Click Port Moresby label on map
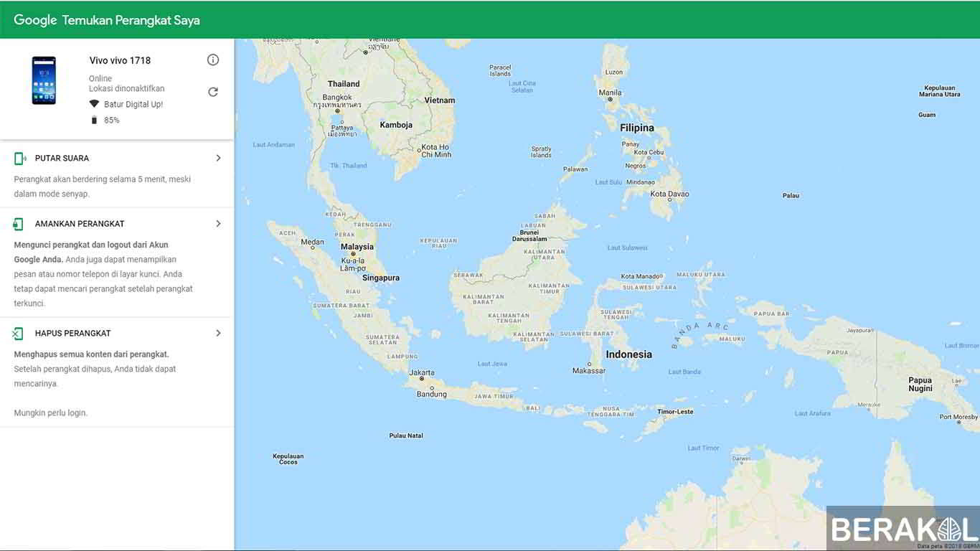 point(958,418)
